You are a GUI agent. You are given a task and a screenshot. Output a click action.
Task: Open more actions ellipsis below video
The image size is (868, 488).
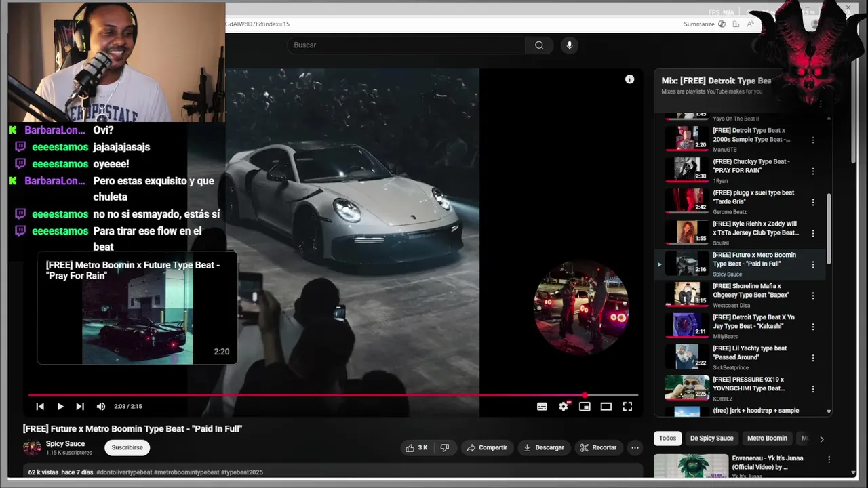[x=635, y=447]
